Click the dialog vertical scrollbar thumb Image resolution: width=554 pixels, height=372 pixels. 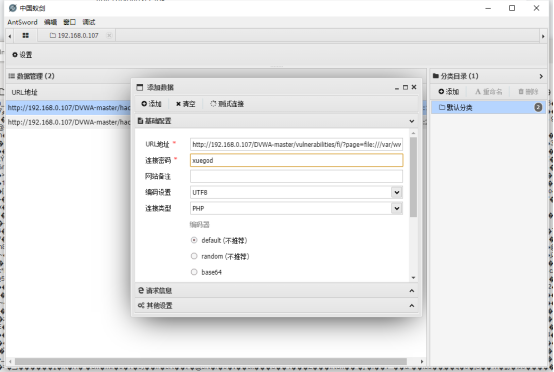click(x=413, y=177)
